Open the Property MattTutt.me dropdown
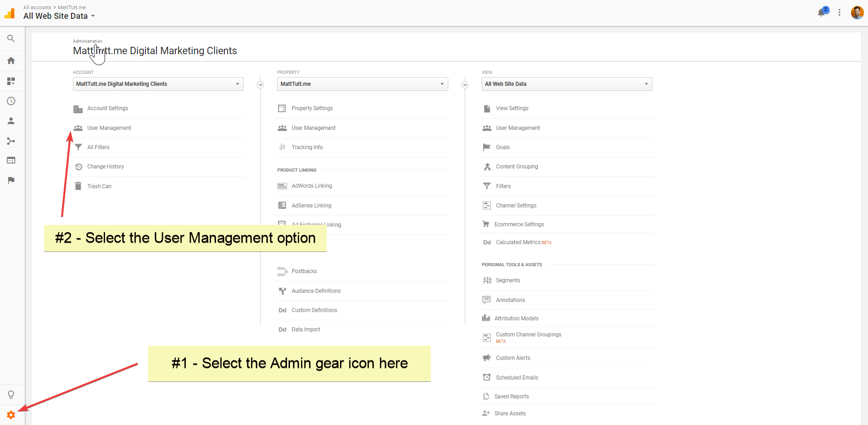This screenshot has height=425, width=868. tap(362, 84)
